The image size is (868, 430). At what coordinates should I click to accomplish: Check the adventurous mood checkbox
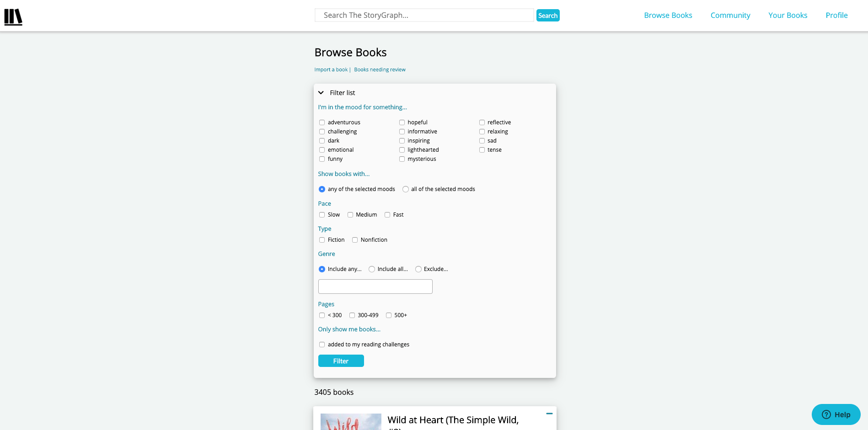[322, 122]
